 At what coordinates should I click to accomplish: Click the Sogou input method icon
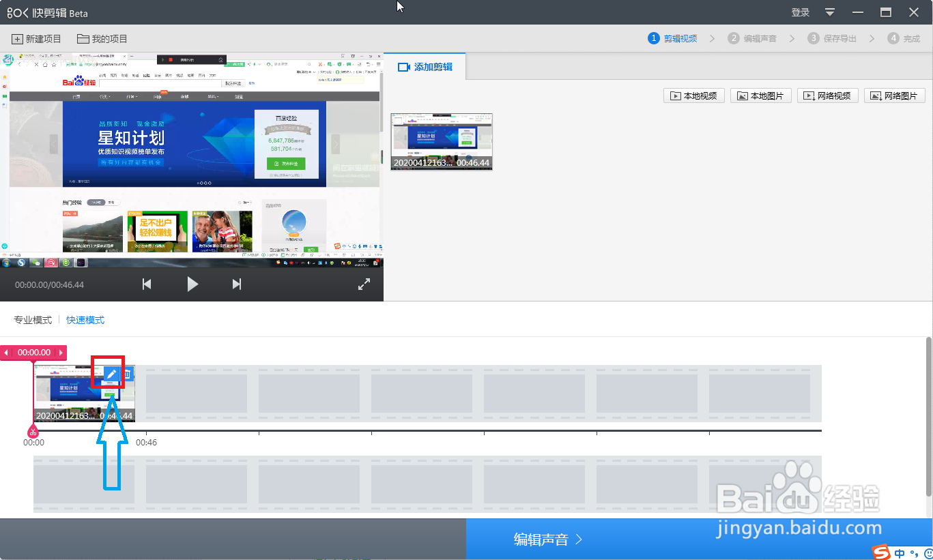(882, 552)
